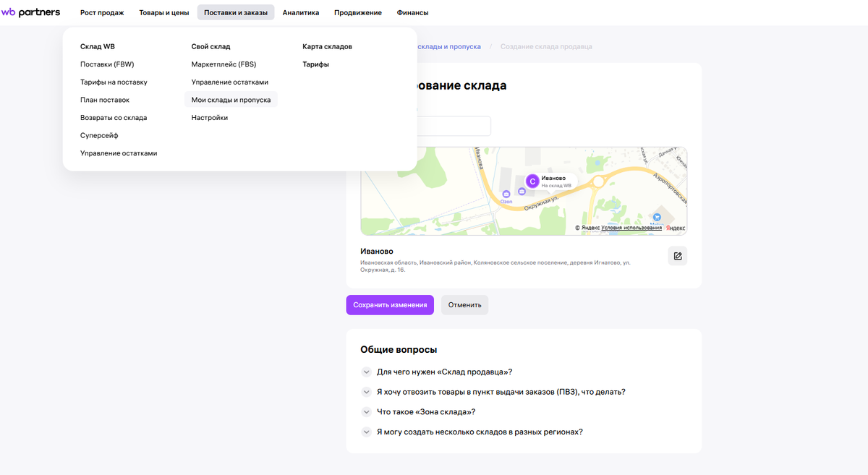
Task: Open склады и пропуска breadcrumb link
Action: point(448,46)
